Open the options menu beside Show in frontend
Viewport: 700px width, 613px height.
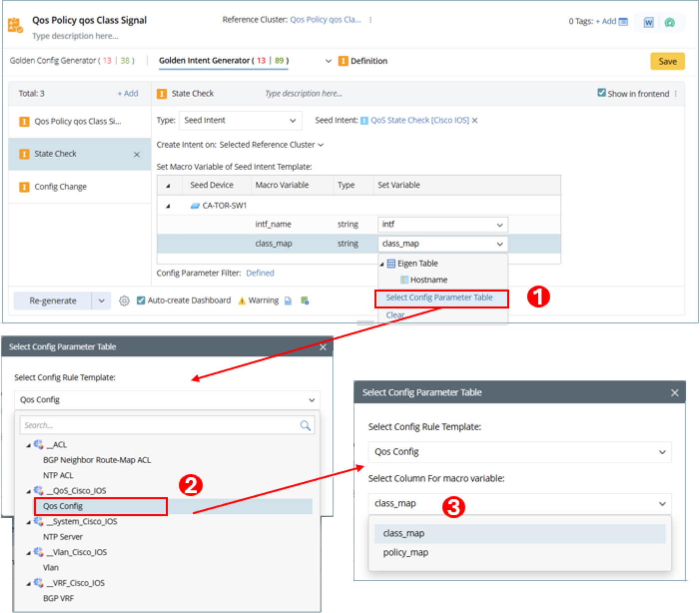pyautogui.click(x=676, y=94)
